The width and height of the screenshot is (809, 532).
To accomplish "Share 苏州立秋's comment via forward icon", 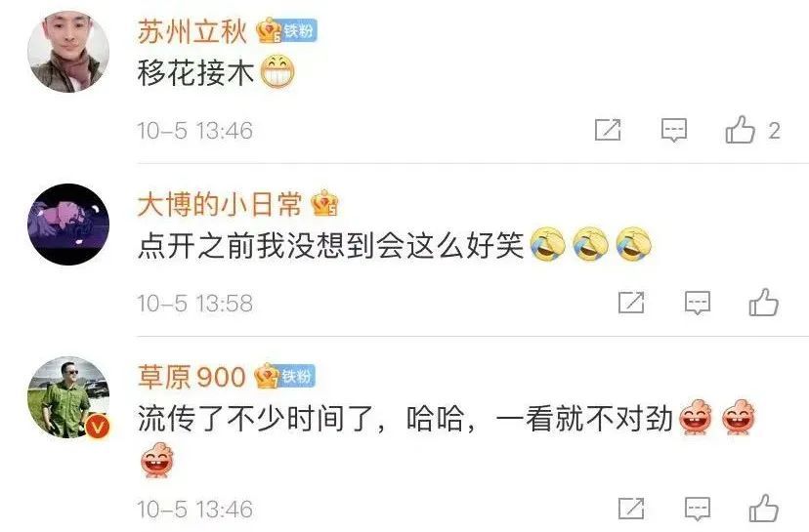I will pyautogui.click(x=608, y=130).
